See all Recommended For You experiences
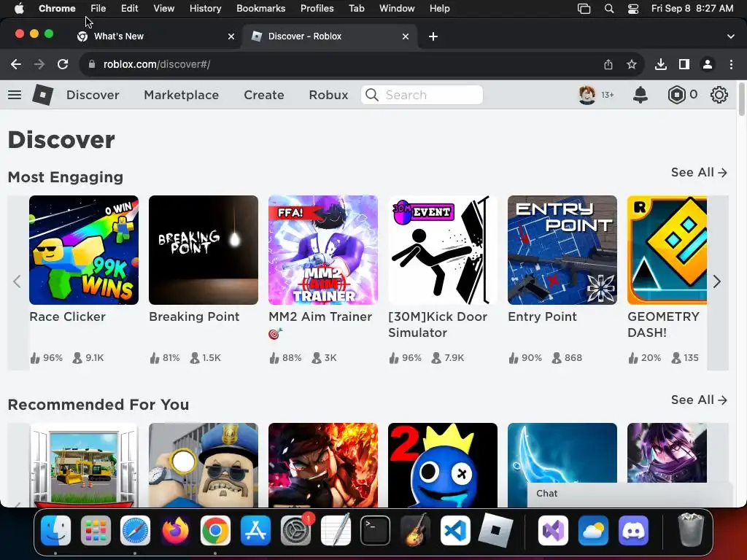The height and width of the screenshot is (560, 747). point(699,400)
